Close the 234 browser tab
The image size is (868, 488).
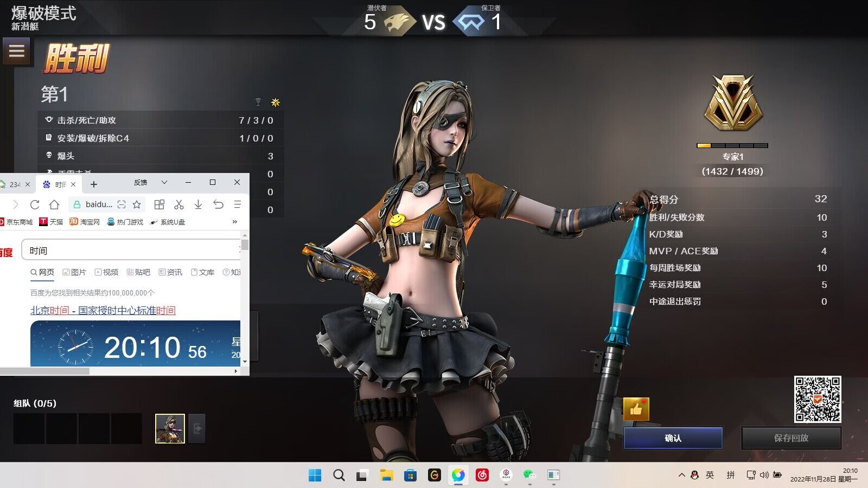click(x=28, y=184)
